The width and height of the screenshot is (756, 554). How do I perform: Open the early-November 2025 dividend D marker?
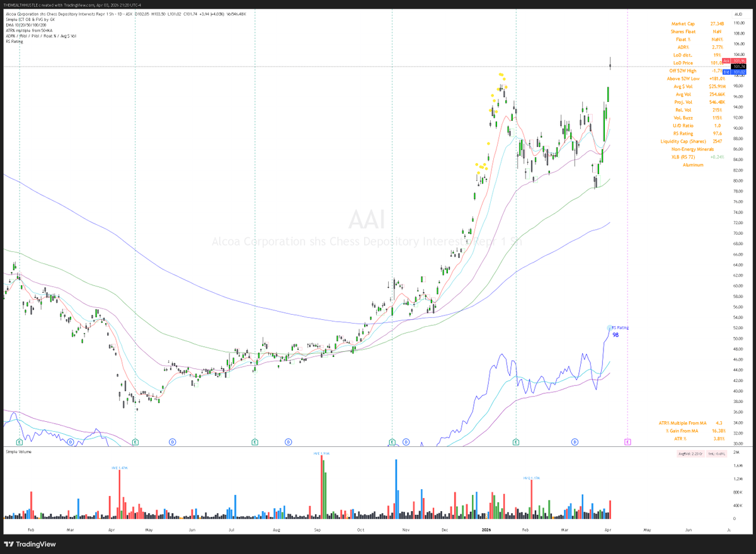406,443
